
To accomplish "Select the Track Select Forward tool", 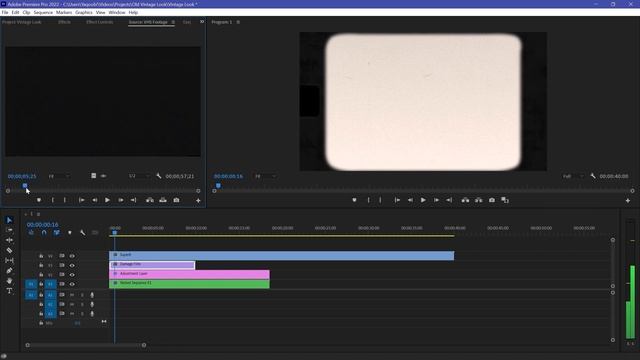I will (9, 230).
